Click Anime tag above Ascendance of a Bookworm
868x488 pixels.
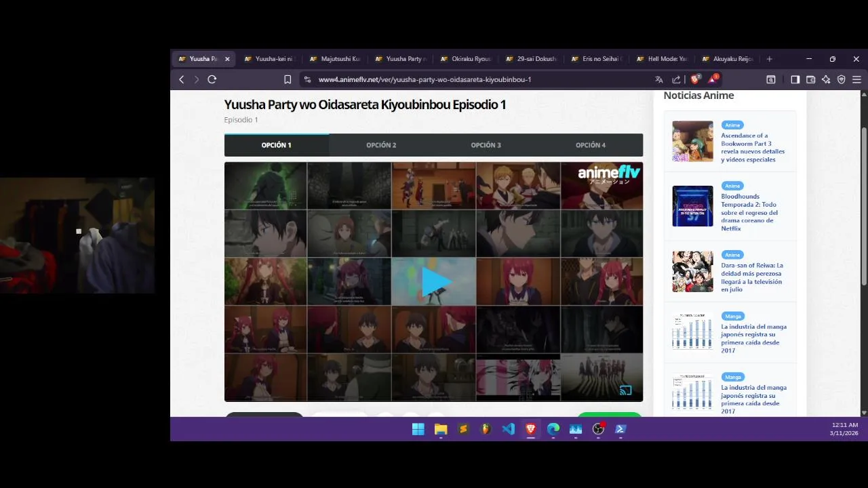732,125
